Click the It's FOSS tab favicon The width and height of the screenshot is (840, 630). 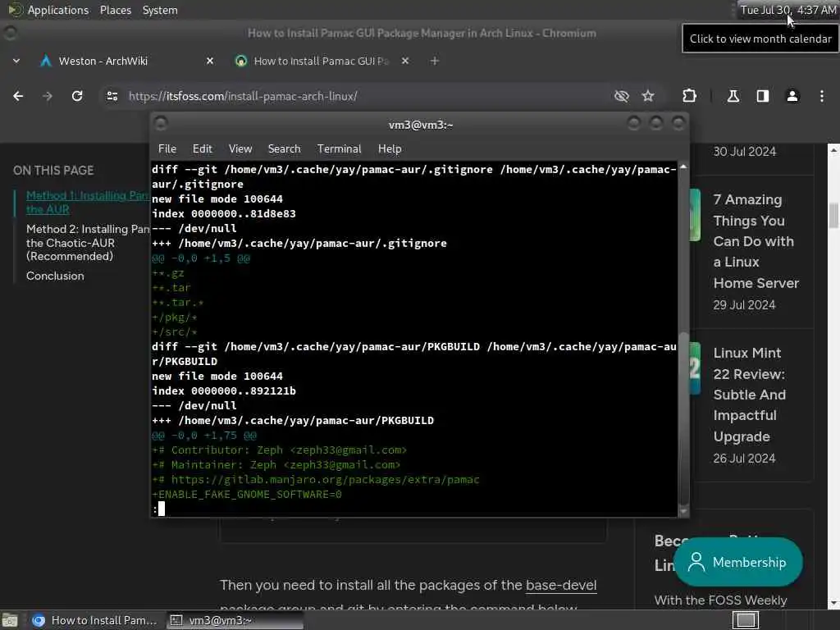241,61
